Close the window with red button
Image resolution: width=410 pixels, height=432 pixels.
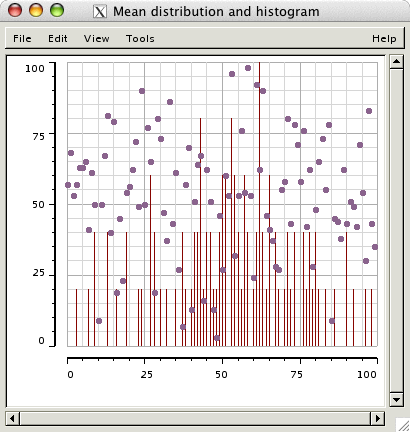tap(15, 10)
